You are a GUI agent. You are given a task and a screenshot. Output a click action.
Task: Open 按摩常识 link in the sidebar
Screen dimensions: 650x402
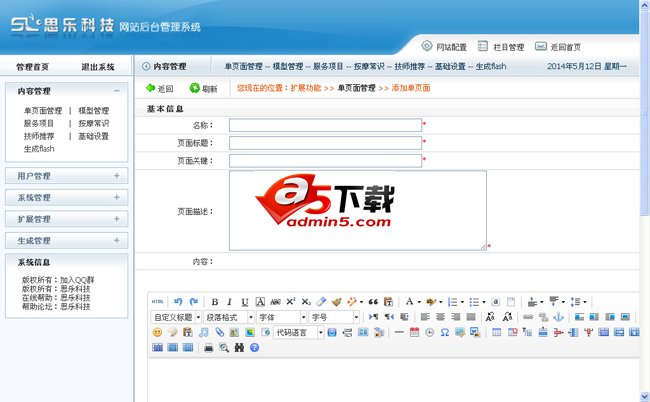point(94,124)
